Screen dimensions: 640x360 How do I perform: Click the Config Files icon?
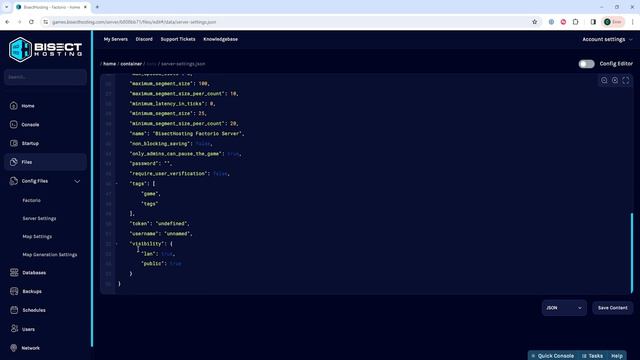(x=14, y=181)
